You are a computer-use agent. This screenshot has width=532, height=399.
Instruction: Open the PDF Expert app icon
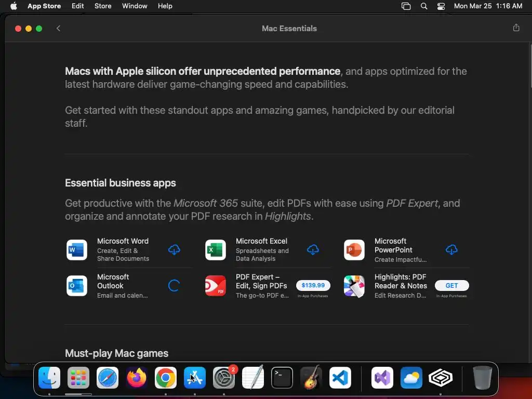click(x=216, y=286)
